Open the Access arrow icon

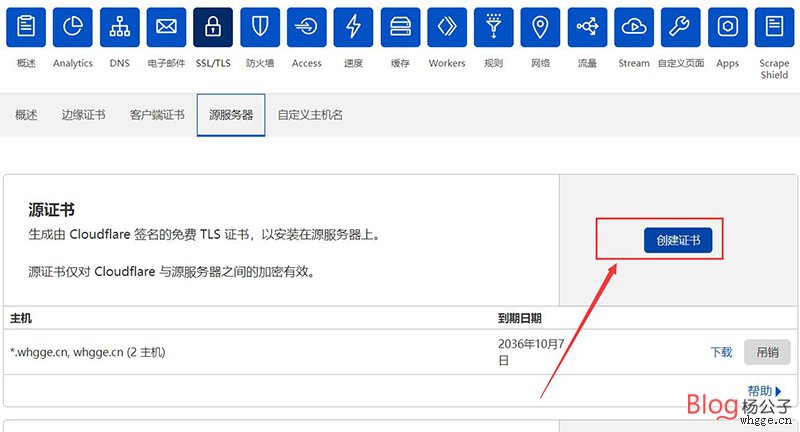(307, 27)
